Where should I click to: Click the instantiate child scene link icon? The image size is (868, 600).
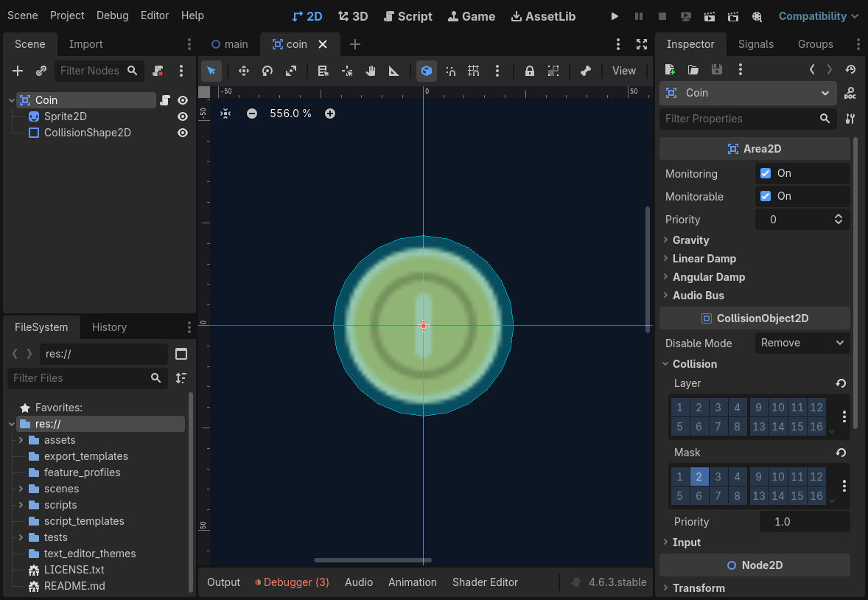coord(41,71)
